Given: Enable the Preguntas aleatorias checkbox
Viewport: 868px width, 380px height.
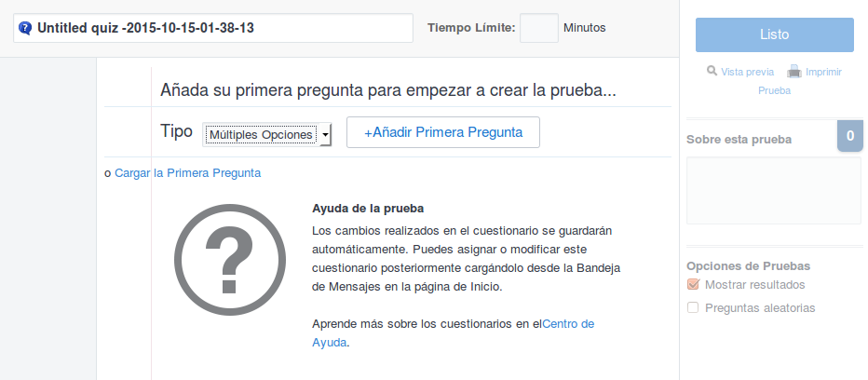Looking at the screenshot, I should pos(692,307).
